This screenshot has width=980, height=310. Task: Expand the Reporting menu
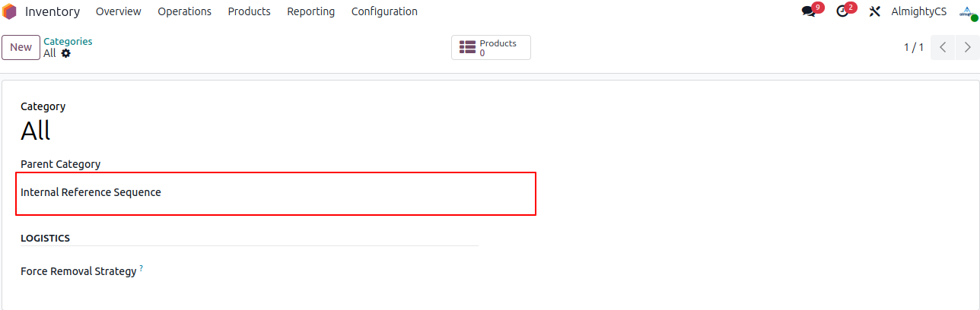(310, 11)
